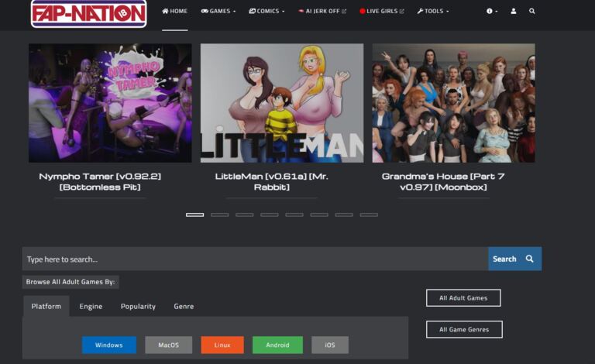The width and height of the screenshot is (595, 364).
Task: Choose the green Android platform button
Action: click(x=277, y=345)
